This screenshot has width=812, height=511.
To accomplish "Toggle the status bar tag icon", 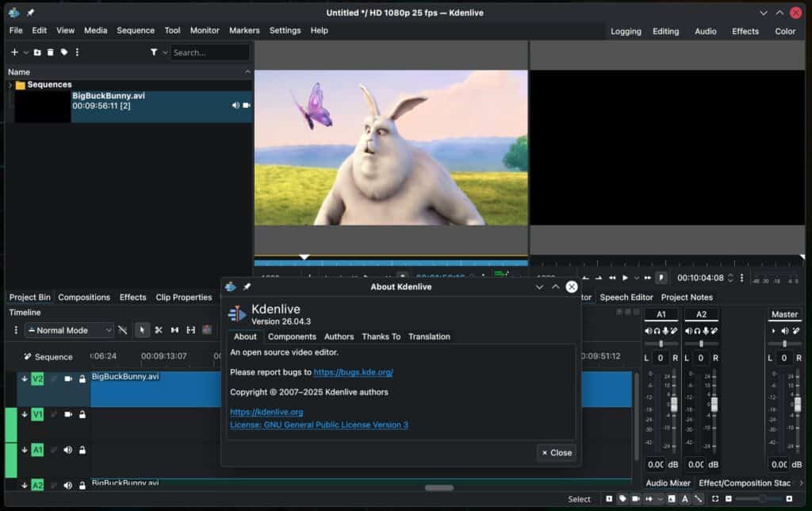I will pos(622,498).
